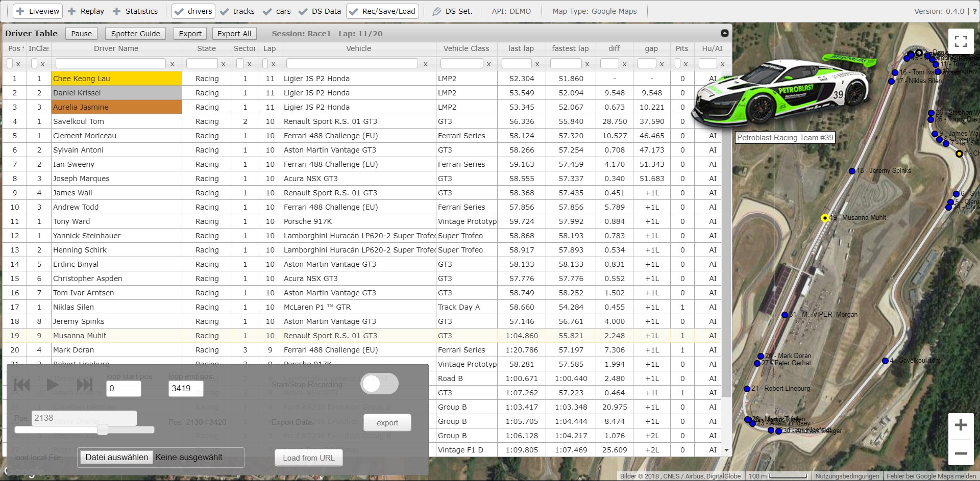
Task: Select the Aurelia Jasmine row
Action: (x=361, y=107)
